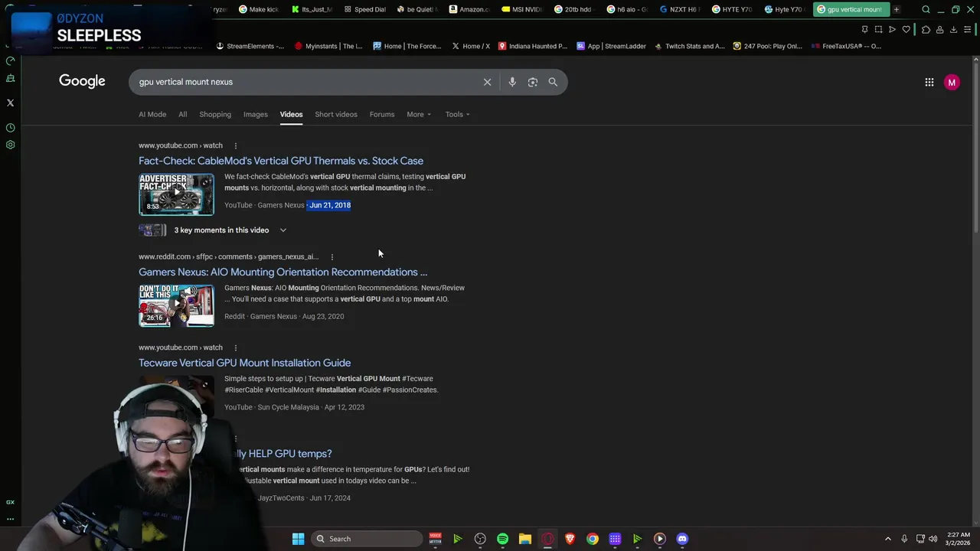The height and width of the screenshot is (551, 980).
Task: Open the Home / X bookmark
Action: (x=470, y=46)
